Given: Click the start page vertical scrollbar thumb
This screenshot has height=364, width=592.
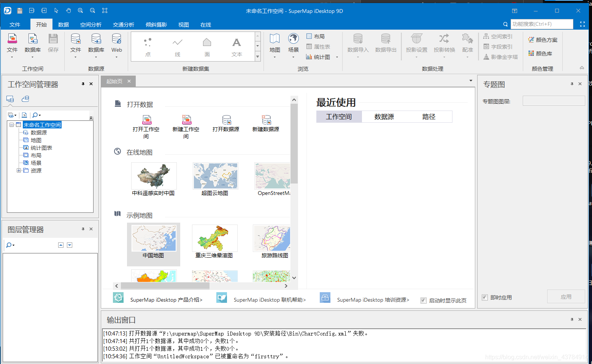Looking at the screenshot, I should (x=294, y=144).
